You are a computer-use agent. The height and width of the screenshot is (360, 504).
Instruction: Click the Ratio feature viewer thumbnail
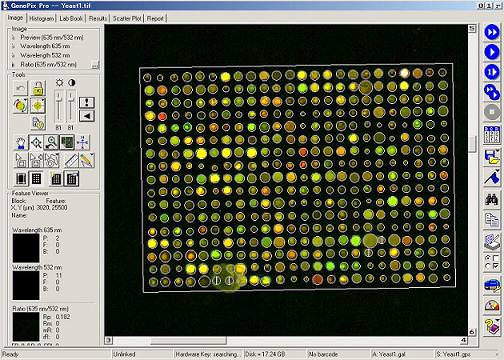26,327
